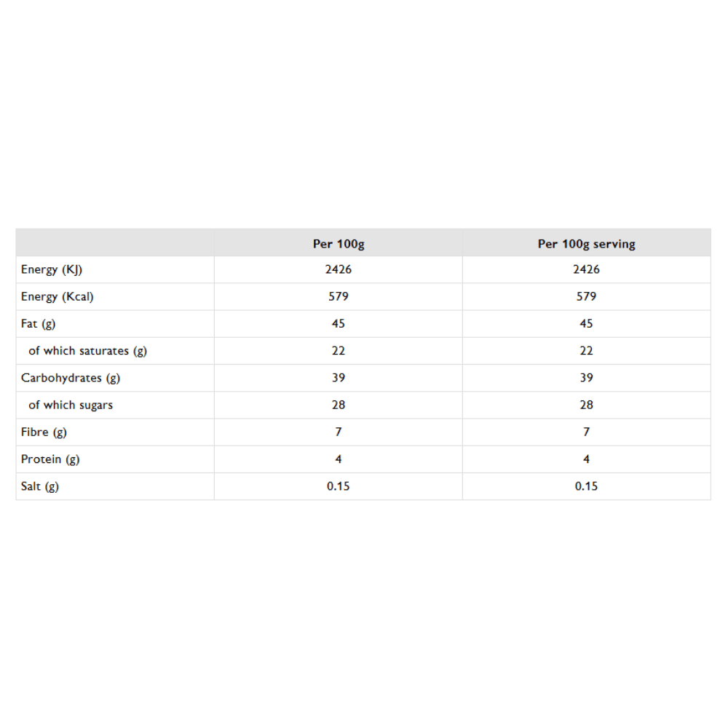
Task: Click the 2426 value under Per 100g
Action: (x=339, y=269)
